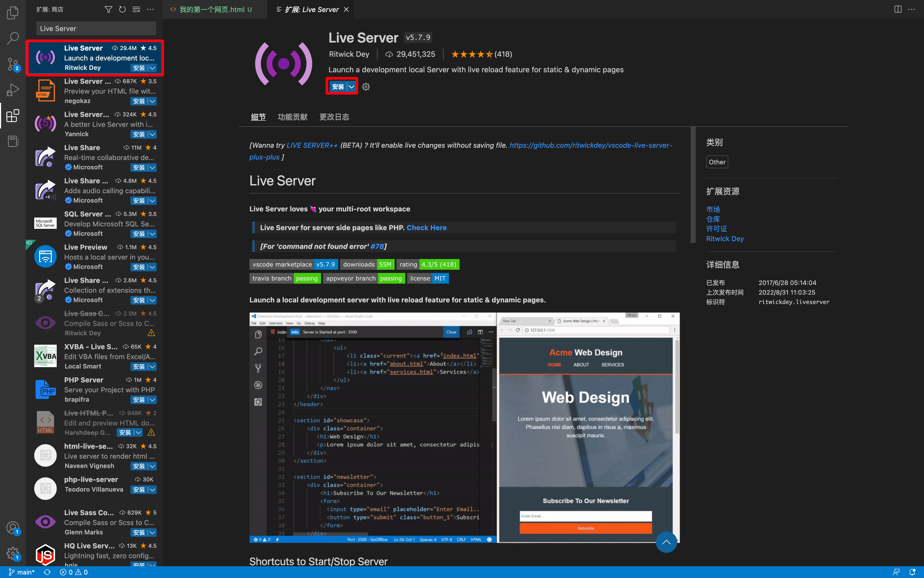
Task: Open notifications bell in status bar
Action: (x=913, y=572)
